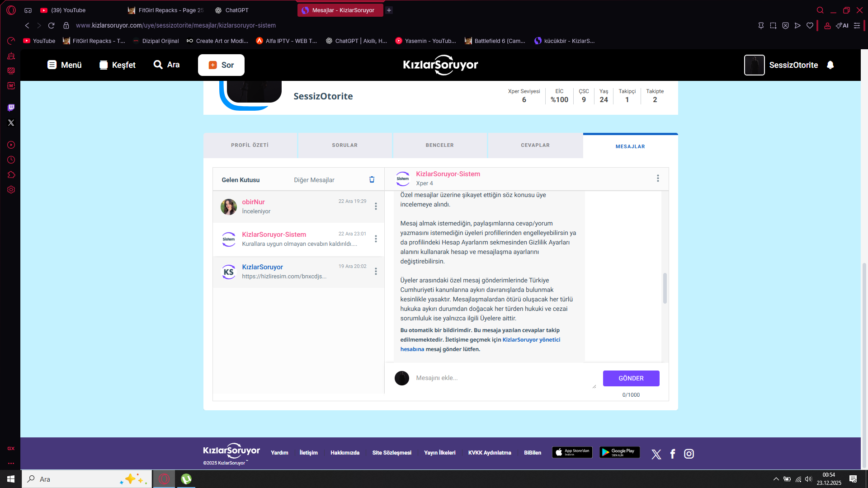Go back with the browser back arrow
The image size is (868, 488).
[x=27, y=25]
